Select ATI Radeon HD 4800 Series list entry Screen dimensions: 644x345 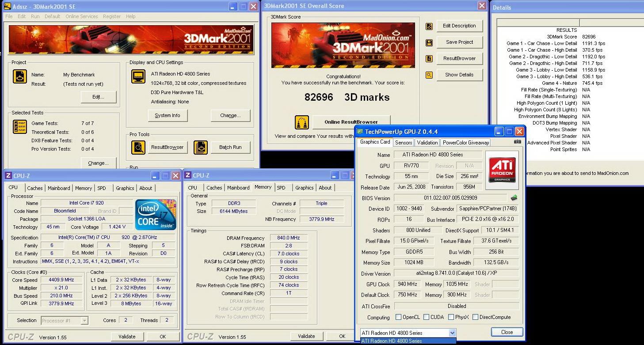pyautogui.click(x=408, y=341)
